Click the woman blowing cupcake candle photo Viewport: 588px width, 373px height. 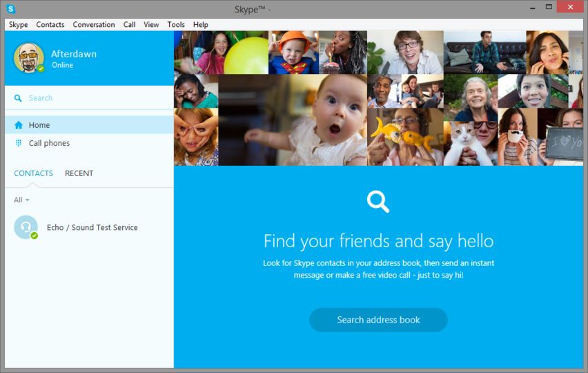click(343, 52)
